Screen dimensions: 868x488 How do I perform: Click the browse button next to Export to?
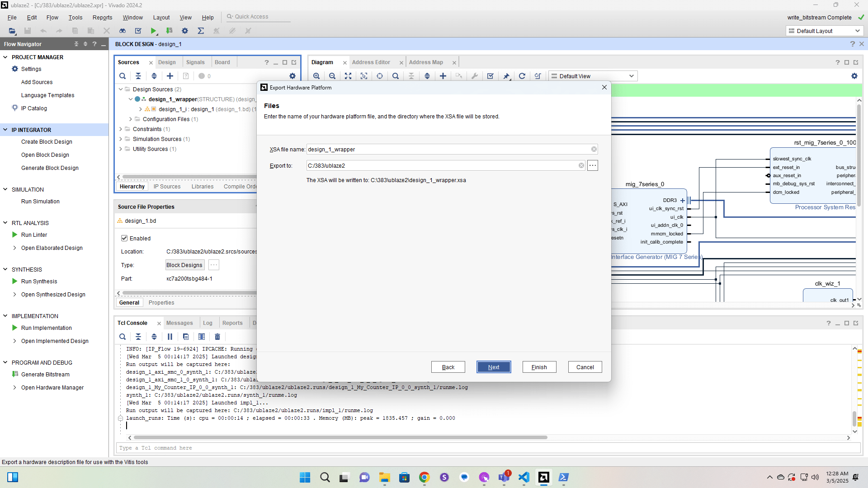click(593, 165)
